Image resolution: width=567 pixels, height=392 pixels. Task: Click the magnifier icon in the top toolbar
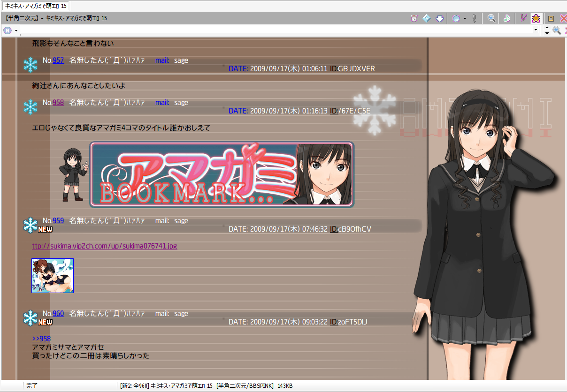[491, 18]
